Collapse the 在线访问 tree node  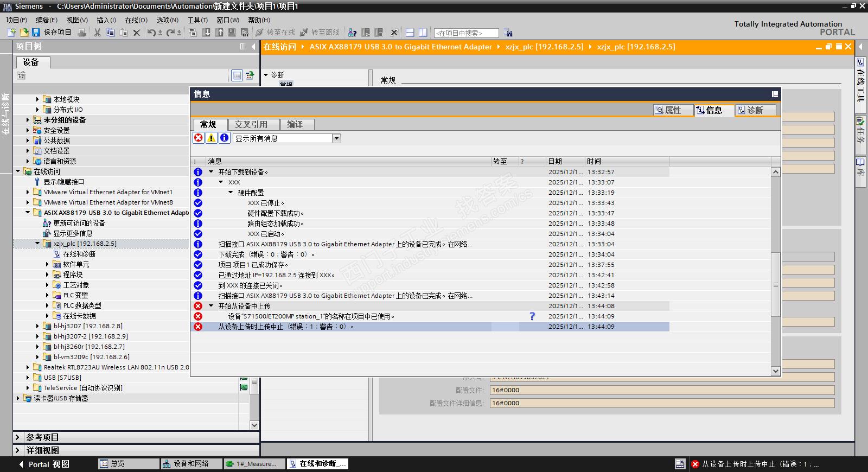pos(18,171)
